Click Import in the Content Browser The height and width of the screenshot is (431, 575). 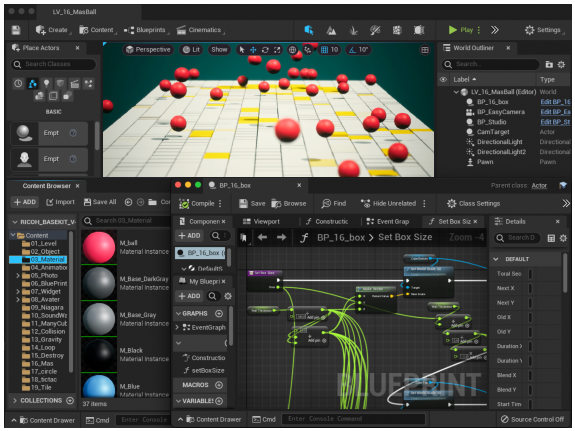[61, 202]
